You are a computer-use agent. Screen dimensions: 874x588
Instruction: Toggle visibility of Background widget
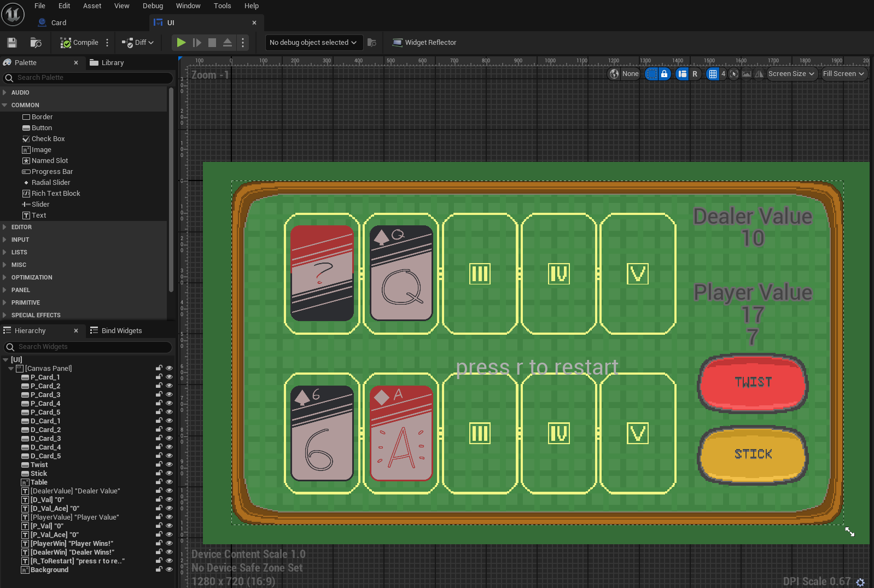pos(169,570)
